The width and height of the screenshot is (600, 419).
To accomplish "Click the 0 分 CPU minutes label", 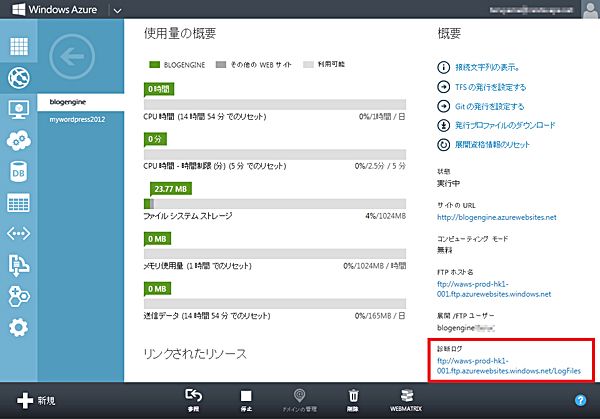I will (155, 139).
